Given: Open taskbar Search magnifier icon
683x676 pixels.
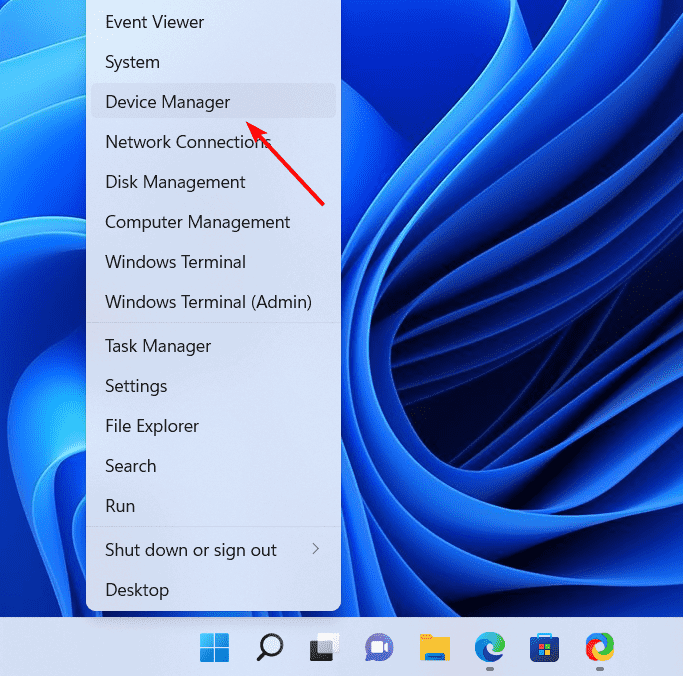Looking at the screenshot, I should 270,647.
